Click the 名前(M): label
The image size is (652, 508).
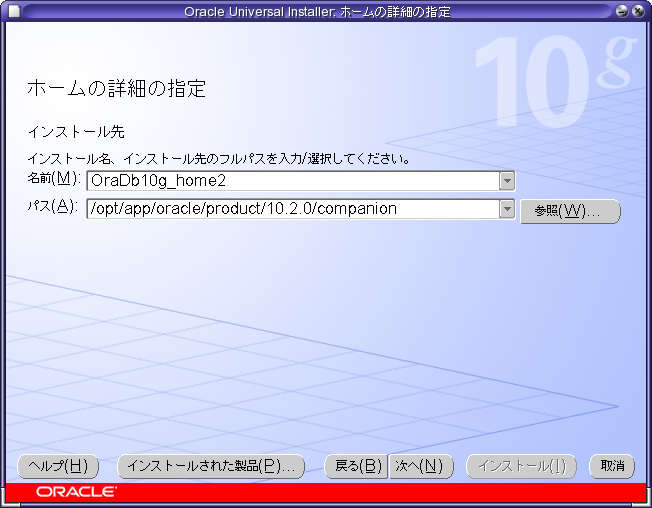click(54, 179)
